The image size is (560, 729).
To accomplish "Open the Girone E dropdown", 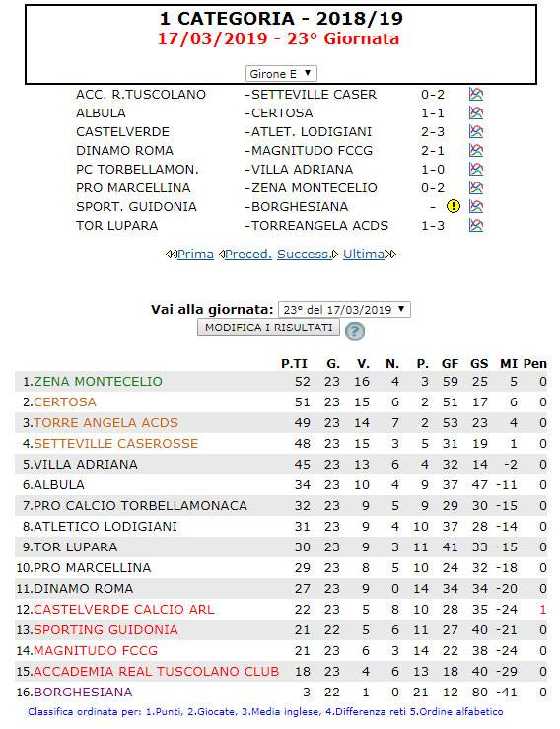I will (x=281, y=73).
